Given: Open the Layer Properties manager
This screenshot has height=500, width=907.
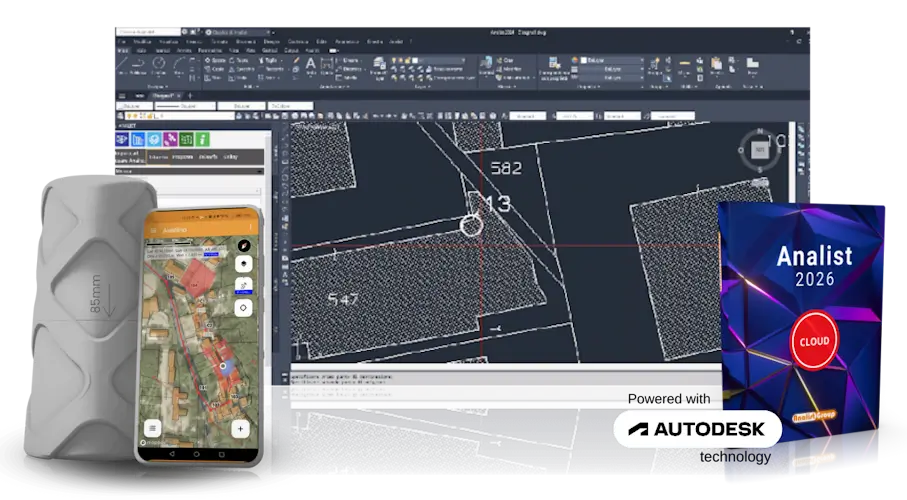Looking at the screenshot, I should [379, 68].
